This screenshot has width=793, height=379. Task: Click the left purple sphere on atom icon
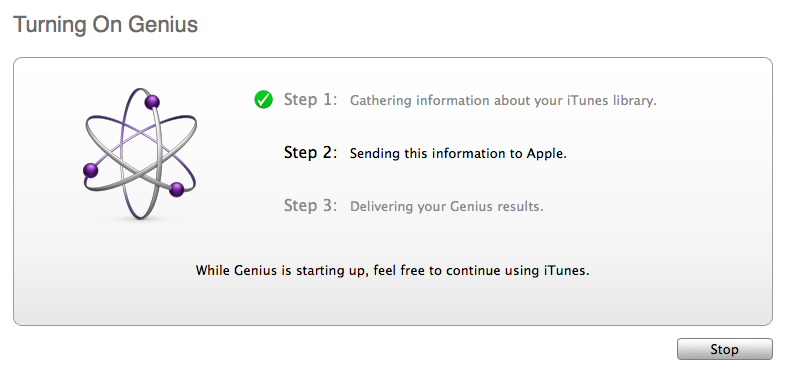(x=91, y=170)
